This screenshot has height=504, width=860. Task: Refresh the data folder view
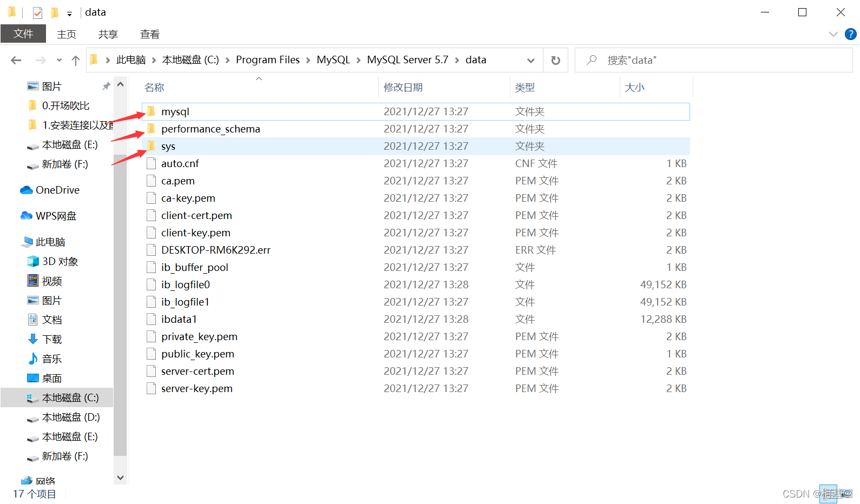tap(555, 60)
